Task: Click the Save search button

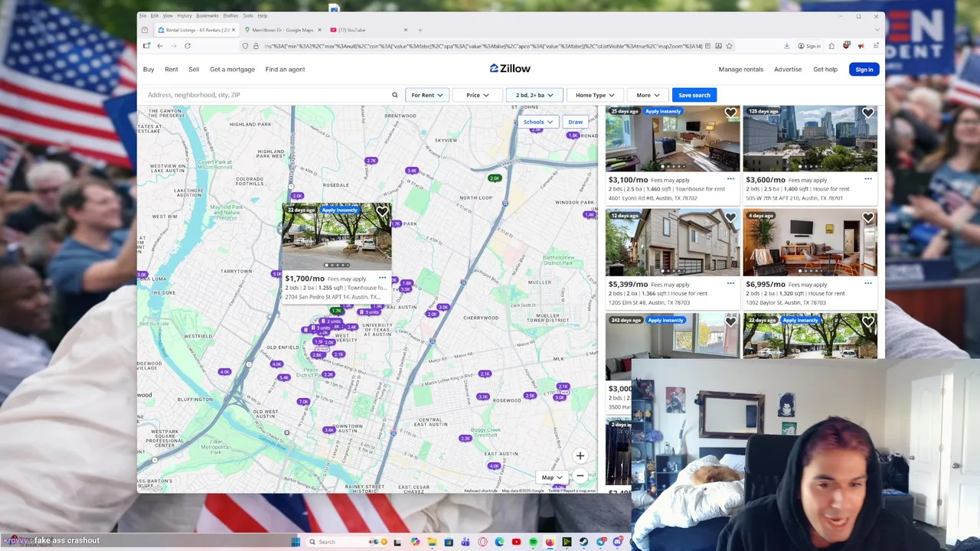Action: tap(694, 95)
